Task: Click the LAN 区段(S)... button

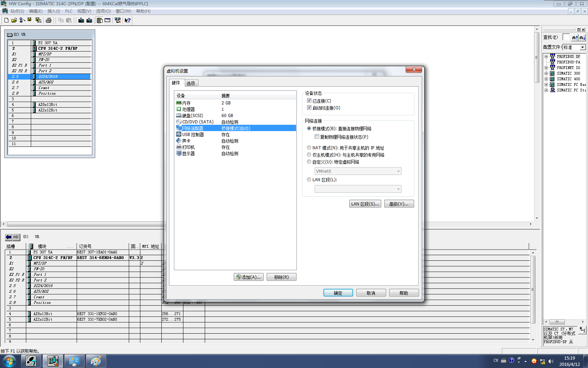Action: [x=365, y=204]
